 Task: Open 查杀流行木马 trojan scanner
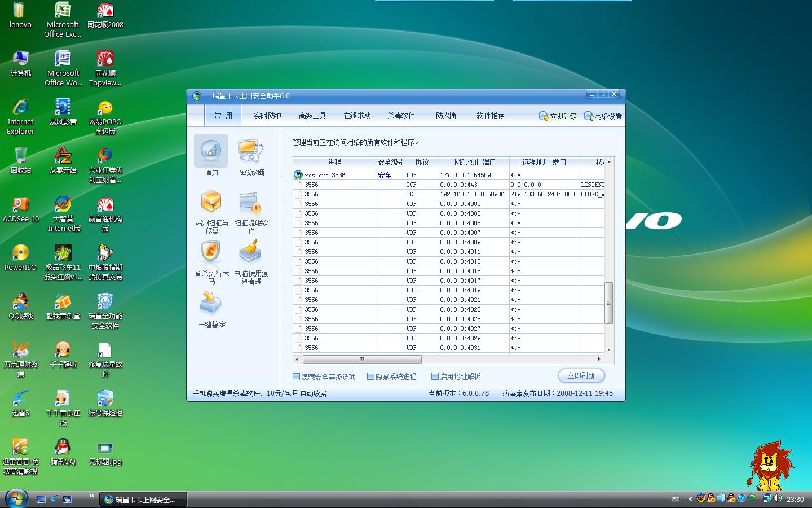211,253
